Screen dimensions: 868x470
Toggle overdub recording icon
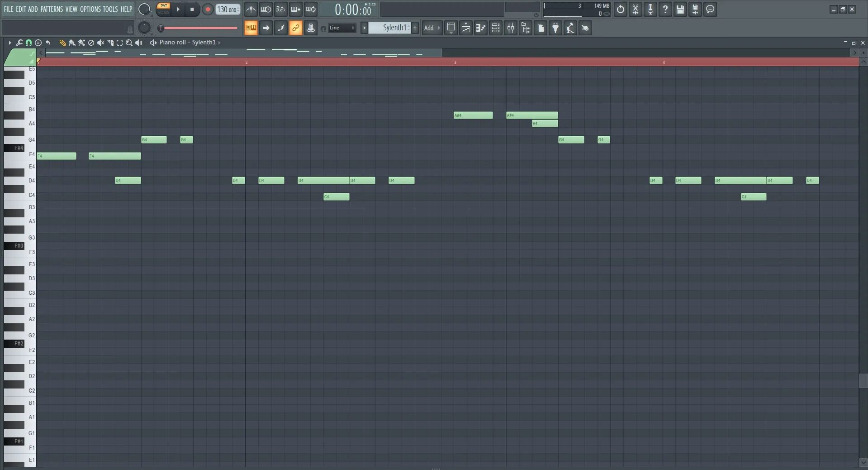pos(295,9)
